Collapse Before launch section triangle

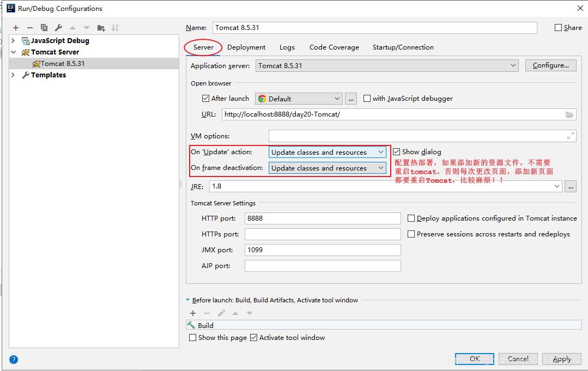pyautogui.click(x=188, y=300)
